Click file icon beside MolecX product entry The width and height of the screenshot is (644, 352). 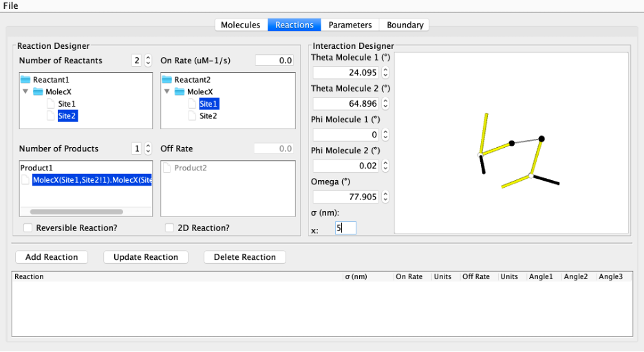25,179
